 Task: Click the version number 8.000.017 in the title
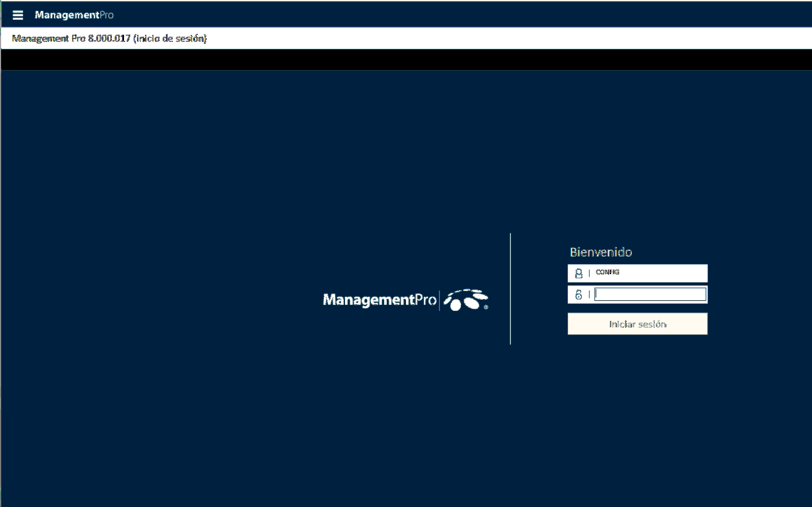pos(109,38)
